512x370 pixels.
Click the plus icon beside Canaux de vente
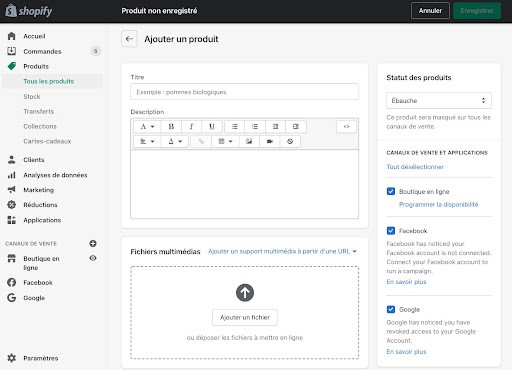tap(93, 244)
